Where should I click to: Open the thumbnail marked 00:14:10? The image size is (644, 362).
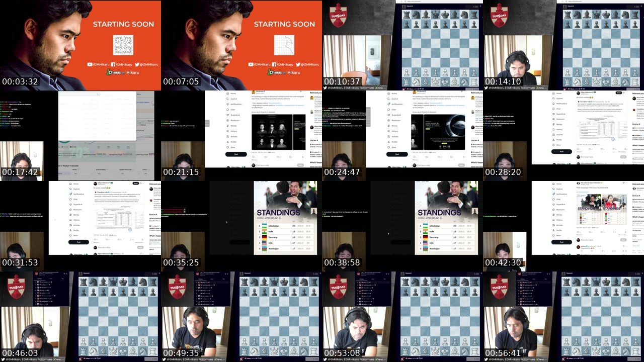(563, 45)
